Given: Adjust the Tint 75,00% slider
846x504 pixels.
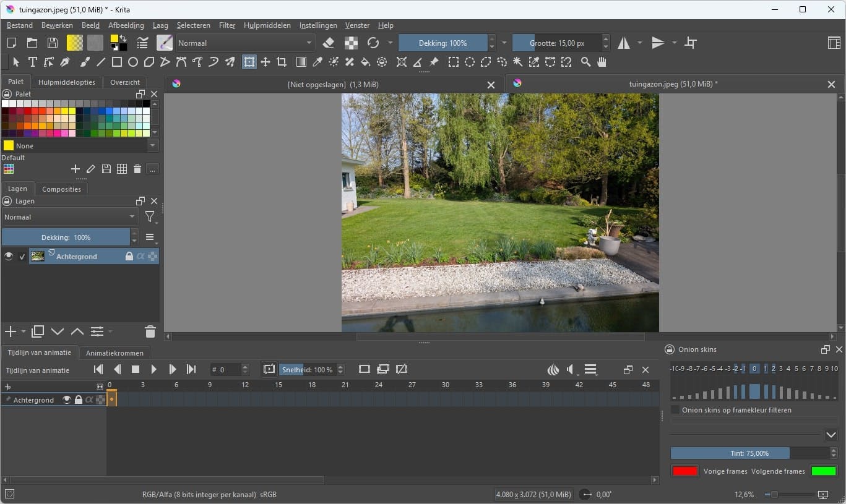Looking at the screenshot, I should click(x=749, y=453).
